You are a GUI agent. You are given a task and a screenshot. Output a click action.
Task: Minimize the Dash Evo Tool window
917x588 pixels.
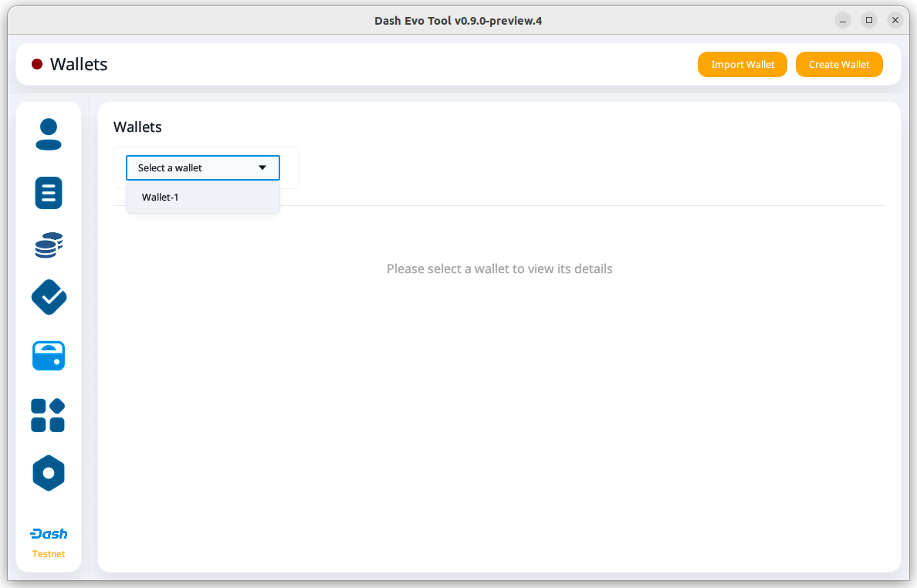click(843, 21)
